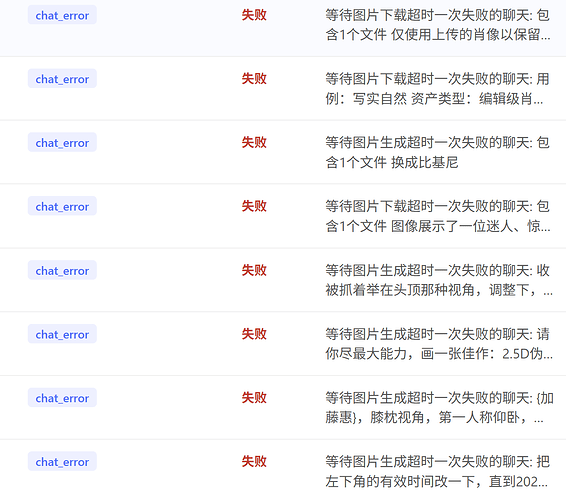Select 失败 status in the 膝枕视角 row

point(254,398)
